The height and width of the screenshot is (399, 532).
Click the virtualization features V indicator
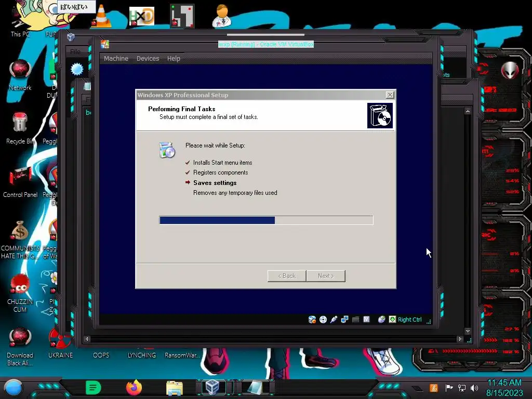tap(366, 320)
